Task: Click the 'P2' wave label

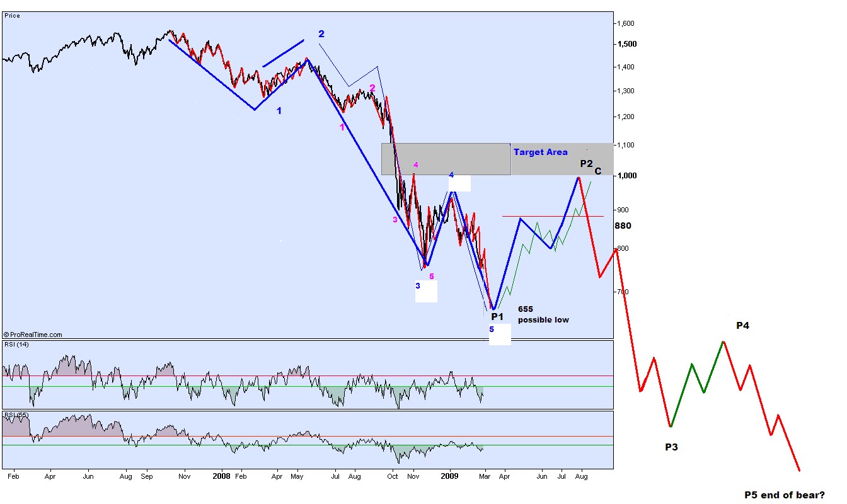Action: pyautogui.click(x=586, y=164)
